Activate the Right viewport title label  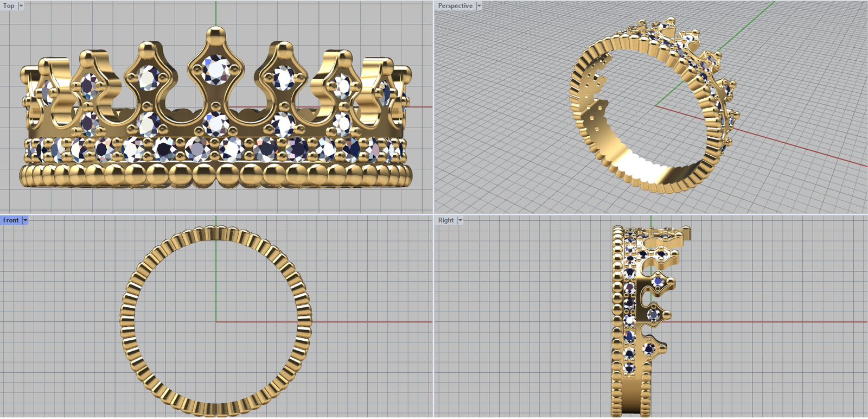pyautogui.click(x=446, y=220)
